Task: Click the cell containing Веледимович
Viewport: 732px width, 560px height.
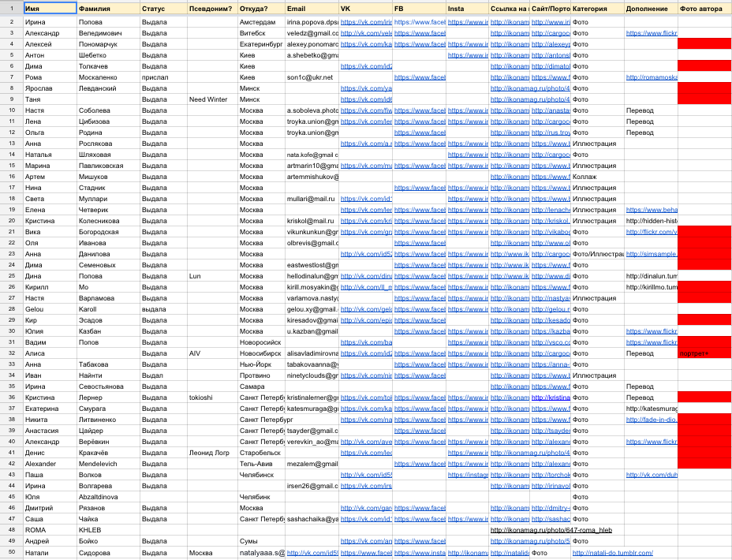Action: 108,33
